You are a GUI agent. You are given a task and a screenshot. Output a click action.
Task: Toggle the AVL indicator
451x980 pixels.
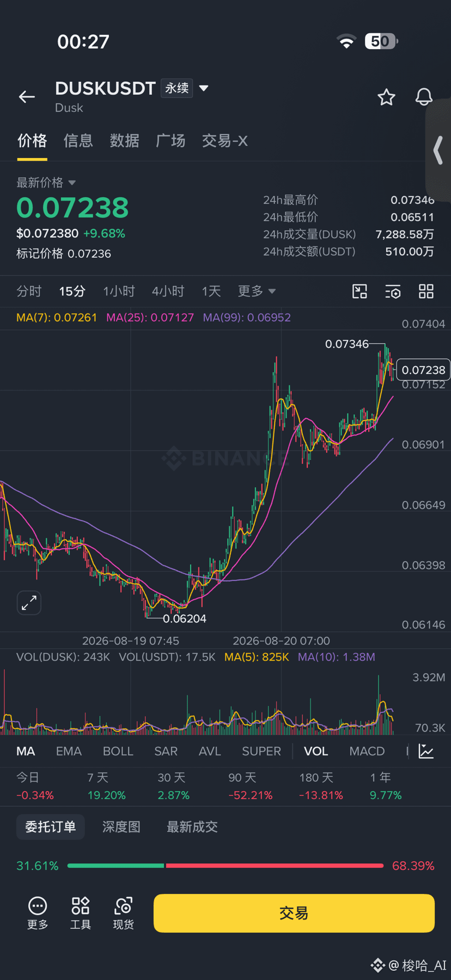tap(210, 751)
